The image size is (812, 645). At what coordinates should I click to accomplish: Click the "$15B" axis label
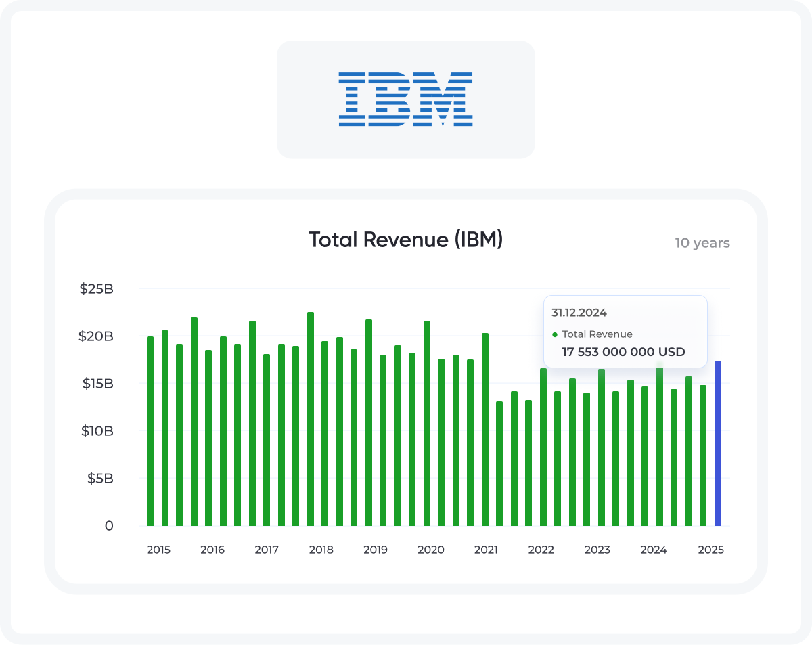[97, 384]
